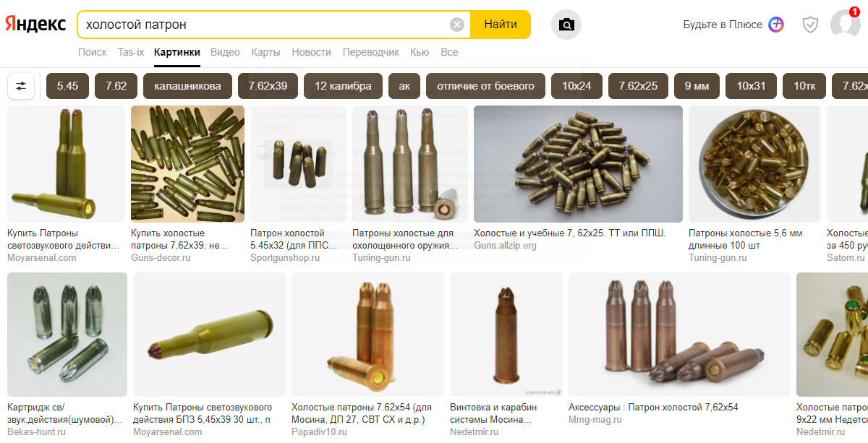
Task: Open the Новости tab
Action: [x=311, y=52]
